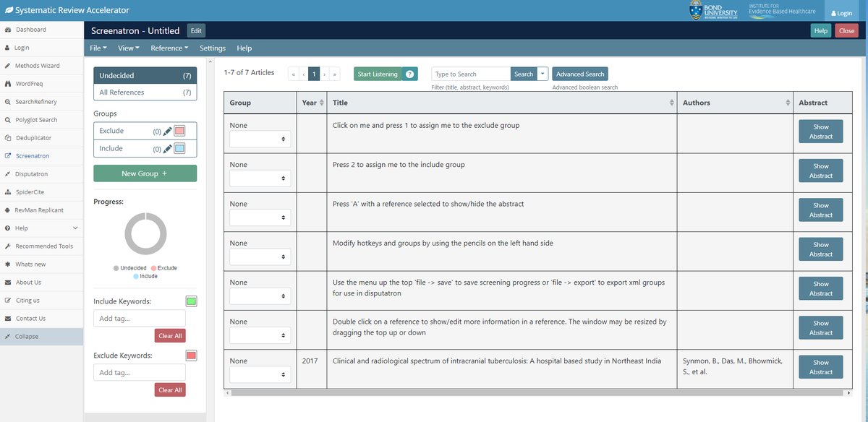Image resolution: width=868 pixels, height=422 pixels.
Task: Launch RevMan Replicant
Action: (x=41, y=210)
